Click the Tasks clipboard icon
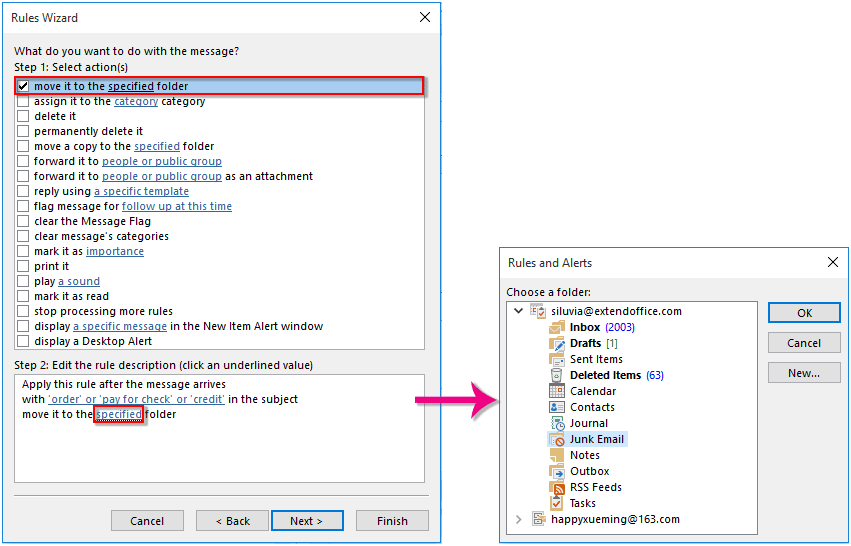The height and width of the screenshot is (546, 851). 557,503
